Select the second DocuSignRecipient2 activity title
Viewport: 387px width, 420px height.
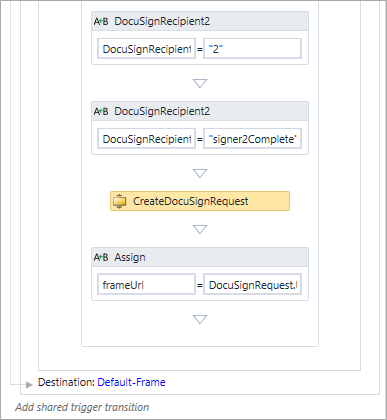pos(162,111)
